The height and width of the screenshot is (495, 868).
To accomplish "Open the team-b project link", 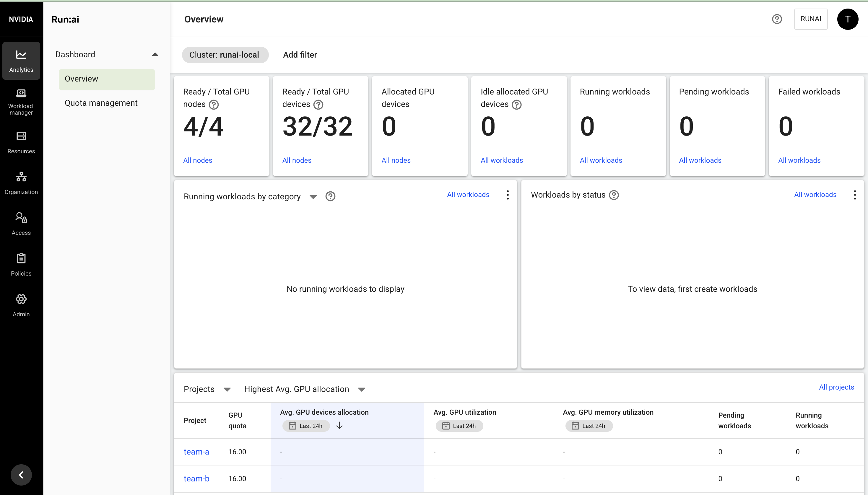I will (x=196, y=479).
